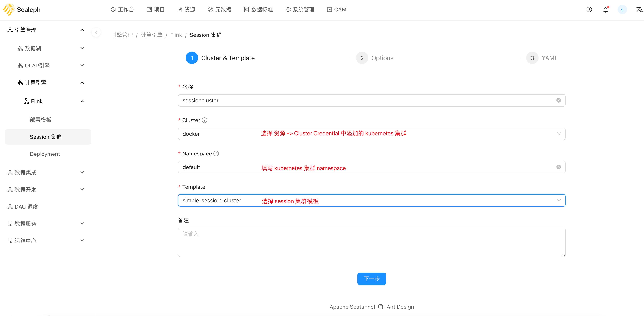Click the Flink breadcrumb
Screen dimensions: 644x316
(x=176, y=35)
